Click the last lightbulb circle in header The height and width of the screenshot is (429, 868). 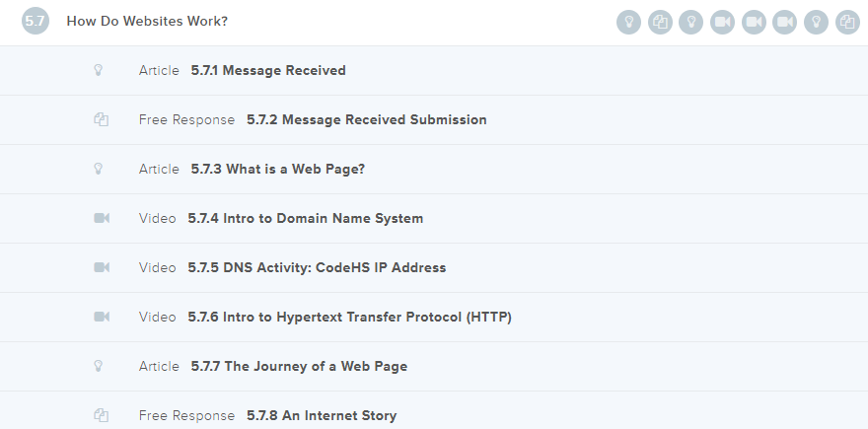pyautogui.click(x=816, y=22)
